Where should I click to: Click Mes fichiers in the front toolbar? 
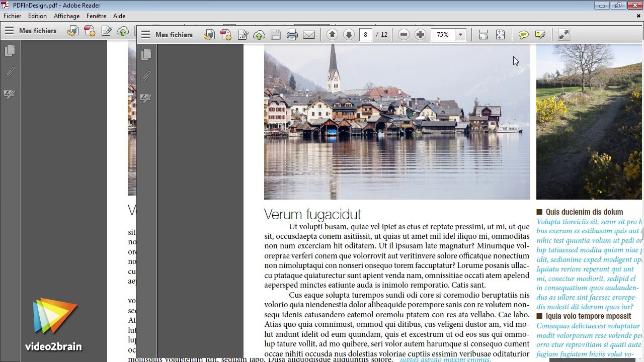(x=174, y=35)
